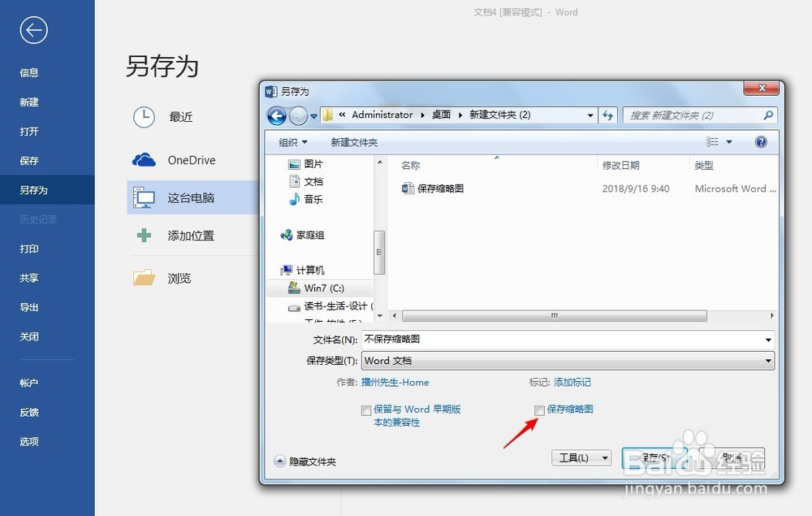The width and height of the screenshot is (812, 516).
Task: Open the 工具(L) dropdown
Action: (581, 457)
